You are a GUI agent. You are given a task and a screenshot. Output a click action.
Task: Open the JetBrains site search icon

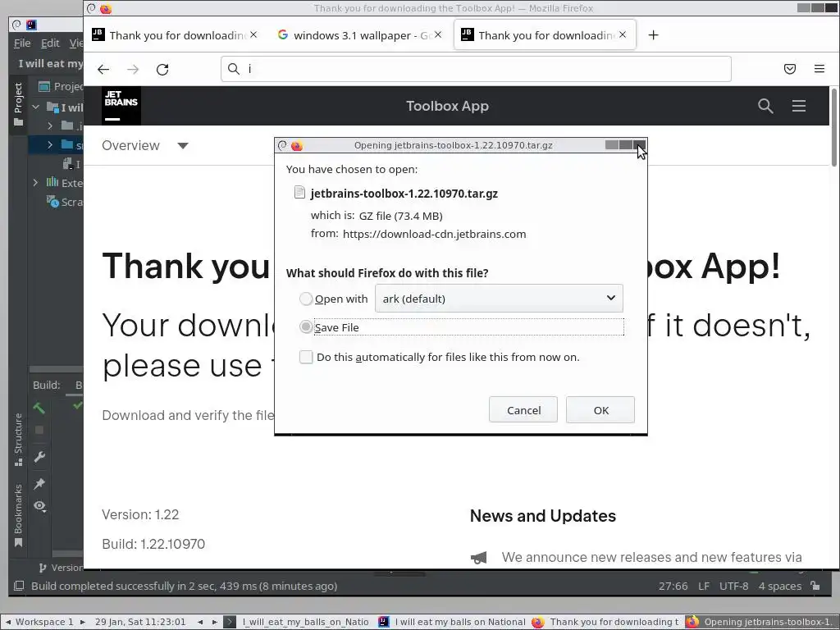tap(765, 106)
